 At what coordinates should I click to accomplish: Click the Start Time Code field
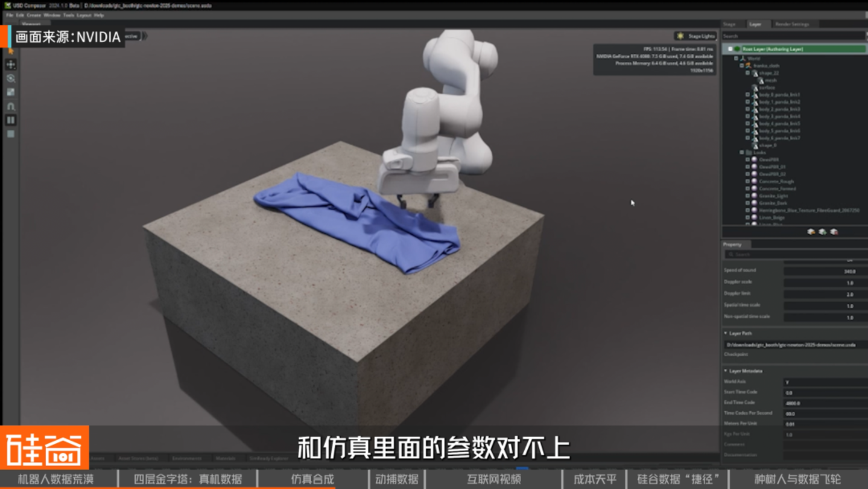pos(825,393)
